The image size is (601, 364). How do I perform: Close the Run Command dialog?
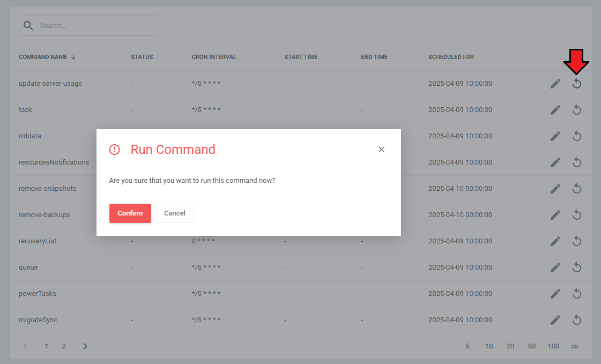381,150
